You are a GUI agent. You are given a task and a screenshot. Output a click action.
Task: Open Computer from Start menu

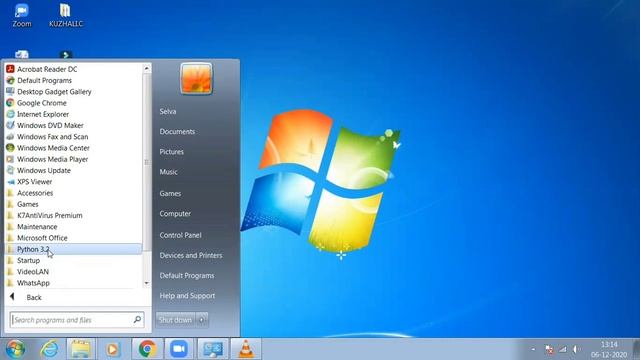(x=175, y=213)
